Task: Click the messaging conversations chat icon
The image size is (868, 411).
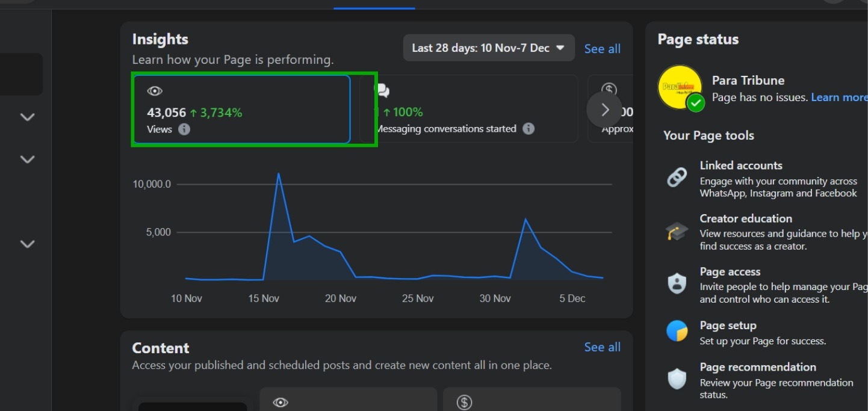Action: pos(382,91)
